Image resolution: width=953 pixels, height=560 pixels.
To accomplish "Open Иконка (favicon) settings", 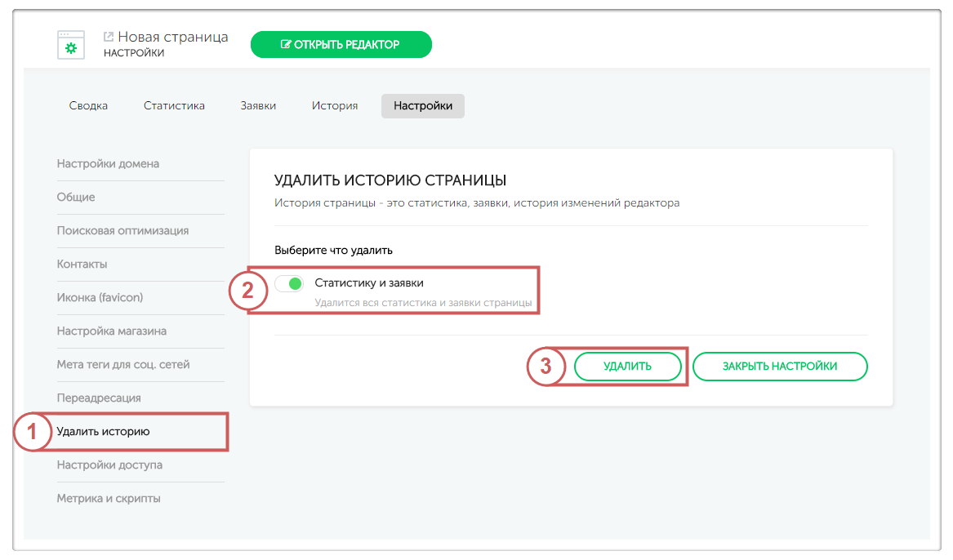I will pyautogui.click(x=100, y=297).
